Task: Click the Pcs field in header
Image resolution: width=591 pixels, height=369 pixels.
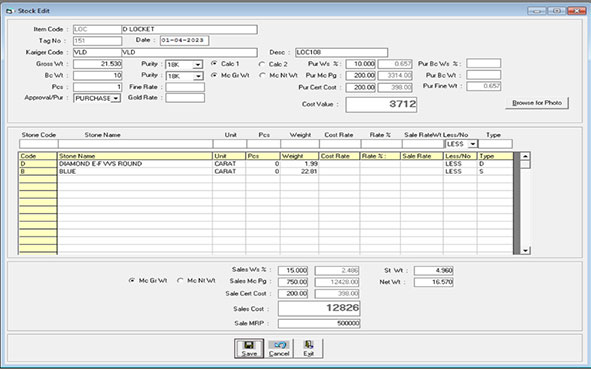Action: click(98, 87)
